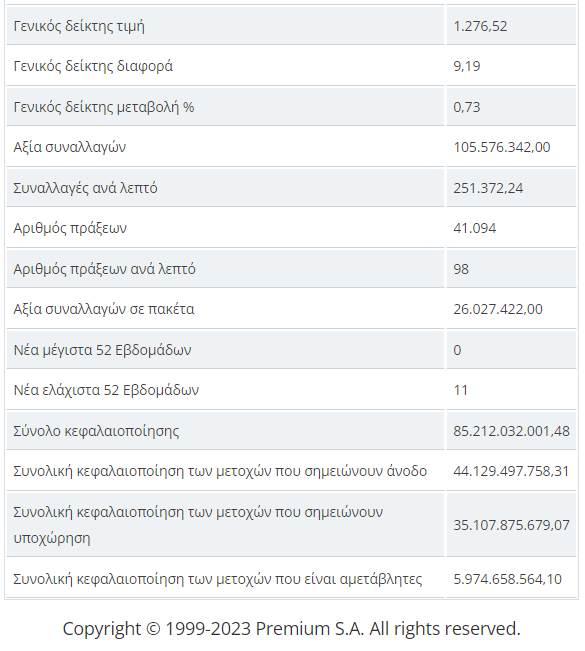Select the Νέα ελάχιστα 52 Εβδομάδων value 11
The width and height of the screenshot is (585, 651).
(x=460, y=390)
